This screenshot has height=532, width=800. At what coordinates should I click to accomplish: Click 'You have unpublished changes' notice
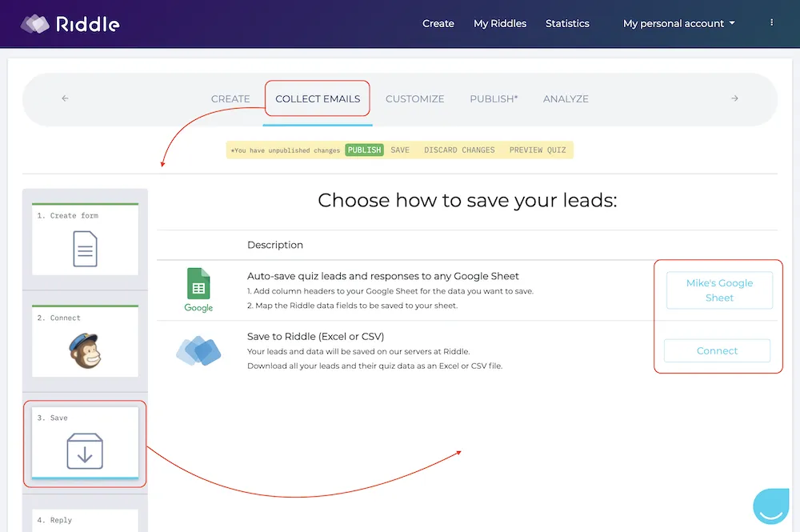(x=286, y=150)
